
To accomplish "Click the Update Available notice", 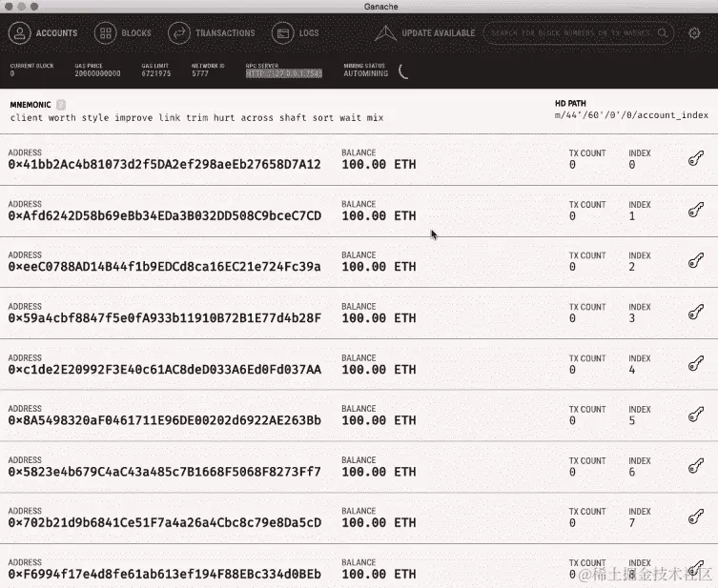I will point(425,33).
